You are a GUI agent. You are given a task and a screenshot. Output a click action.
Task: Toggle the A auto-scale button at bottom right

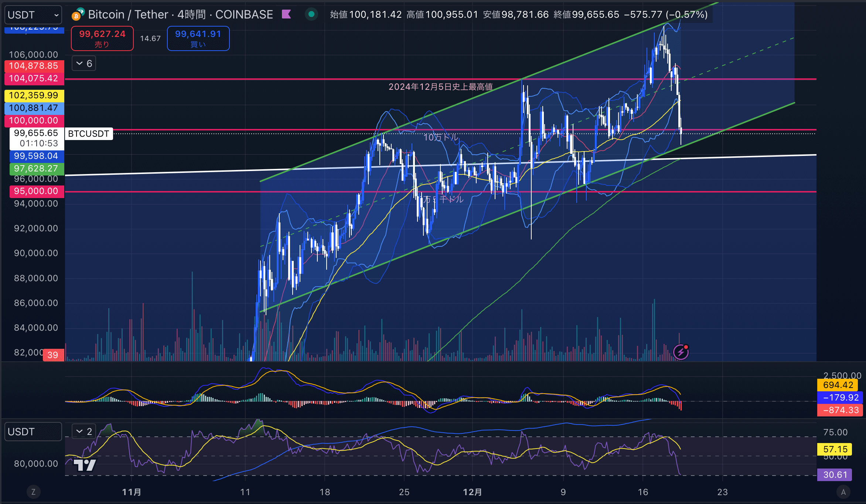(843, 492)
